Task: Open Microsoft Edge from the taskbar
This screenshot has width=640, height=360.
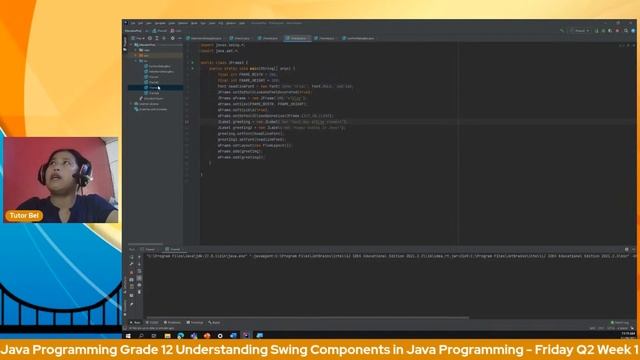Action: (x=180, y=336)
